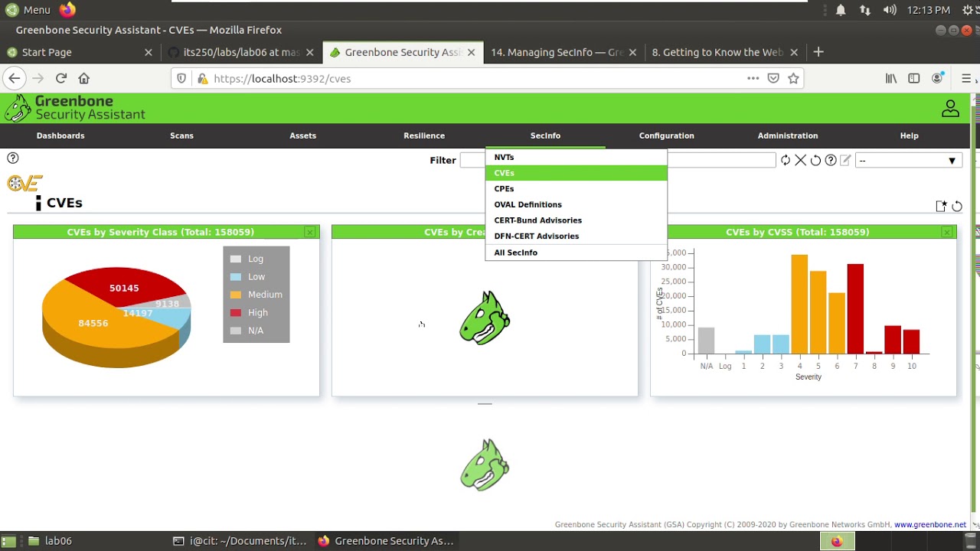Open the Configuration menu
The image size is (980, 551).
coord(666,135)
